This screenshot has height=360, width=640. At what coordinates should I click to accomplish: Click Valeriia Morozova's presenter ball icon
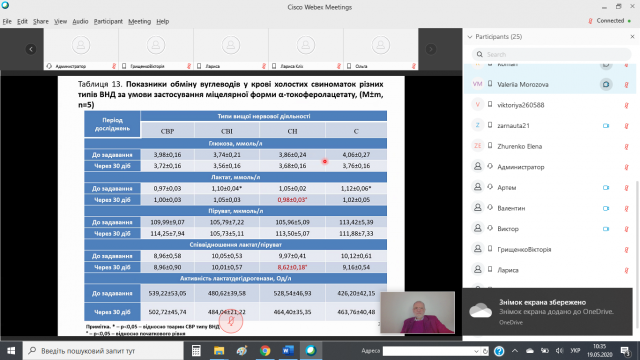coord(606,84)
